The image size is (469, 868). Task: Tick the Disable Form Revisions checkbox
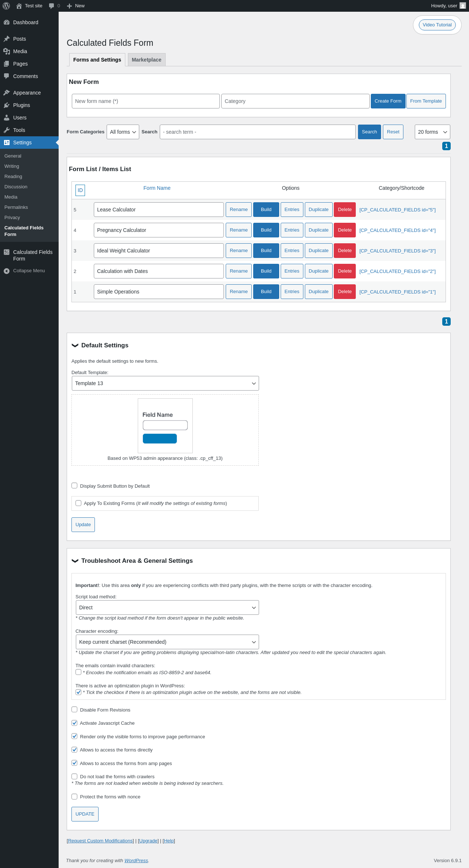74,709
